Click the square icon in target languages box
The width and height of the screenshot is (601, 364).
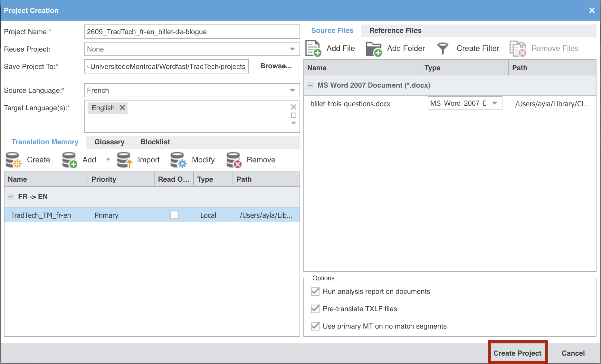[x=294, y=115]
